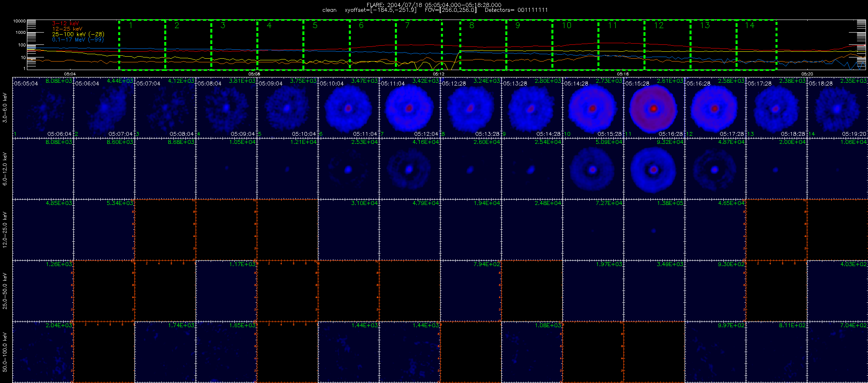Click the peak value 7.94E+02
Screen dimensions: 868x383
487,264
